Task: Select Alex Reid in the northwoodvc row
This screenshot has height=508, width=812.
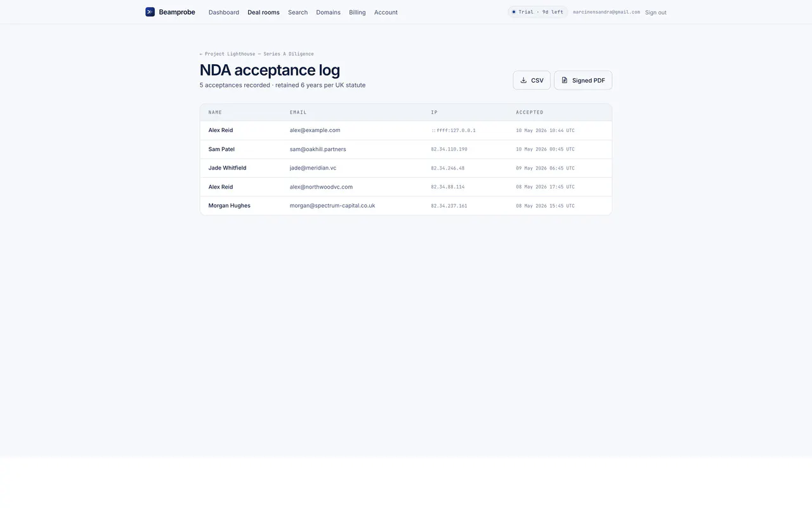Action: coord(221,187)
